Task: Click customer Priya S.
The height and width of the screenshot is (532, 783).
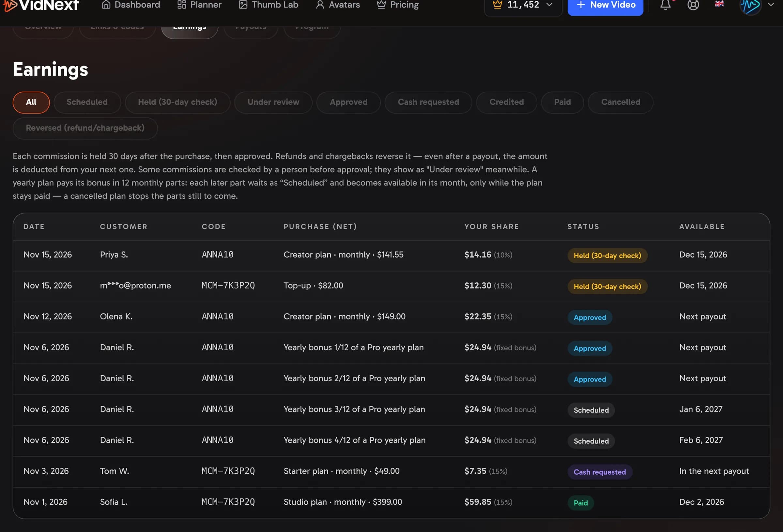Action: point(114,255)
